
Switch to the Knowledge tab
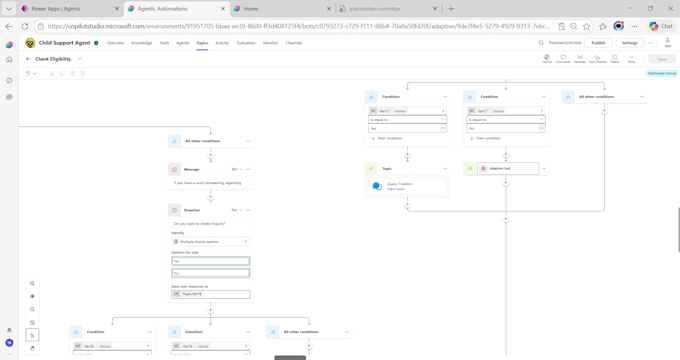tap(142, 43)
